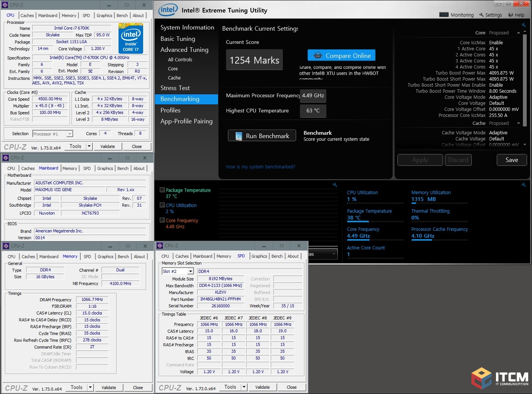Click the Intel logo in the XTU header
Image resolution: width=532 pixels, height=394 pixels.
click(x=168, y=10)
